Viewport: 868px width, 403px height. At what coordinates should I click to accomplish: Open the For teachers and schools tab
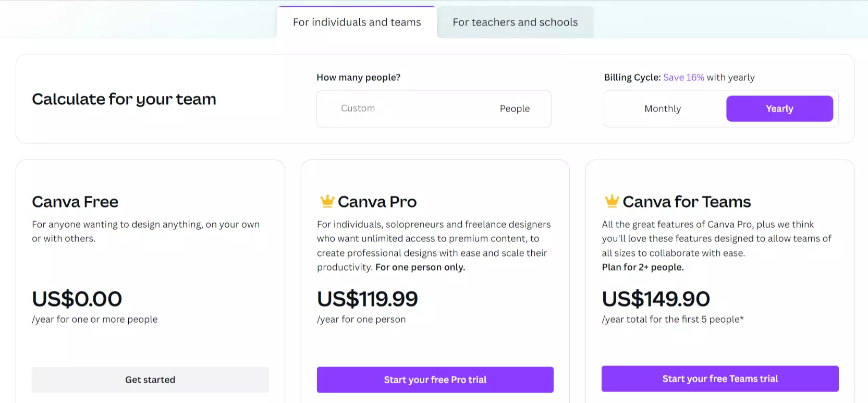pyautogui.click(x=515, y=22)
